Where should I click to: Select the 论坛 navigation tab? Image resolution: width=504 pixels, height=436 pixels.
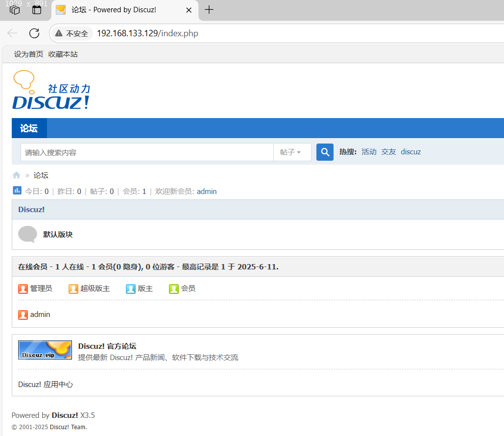[x=29, y=128]
